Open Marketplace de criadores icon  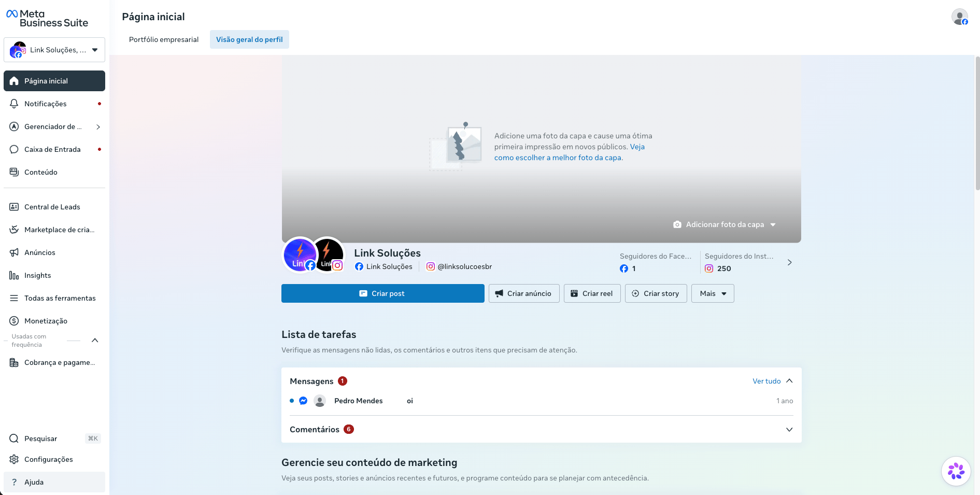(x=14, y=230)
